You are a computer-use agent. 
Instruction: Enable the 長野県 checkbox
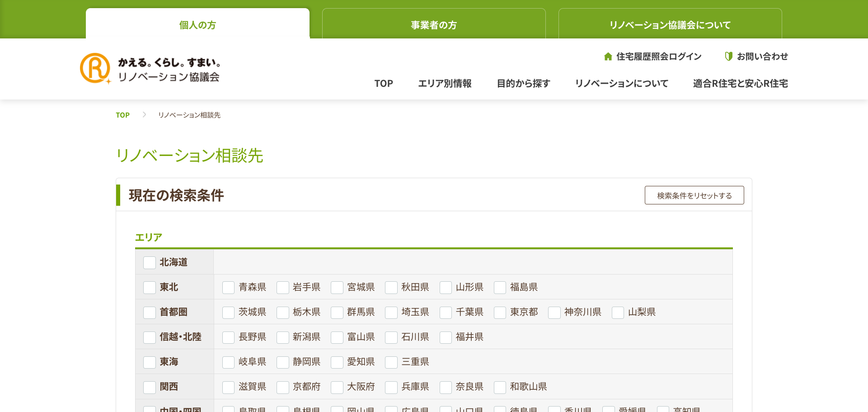point(229,337)
